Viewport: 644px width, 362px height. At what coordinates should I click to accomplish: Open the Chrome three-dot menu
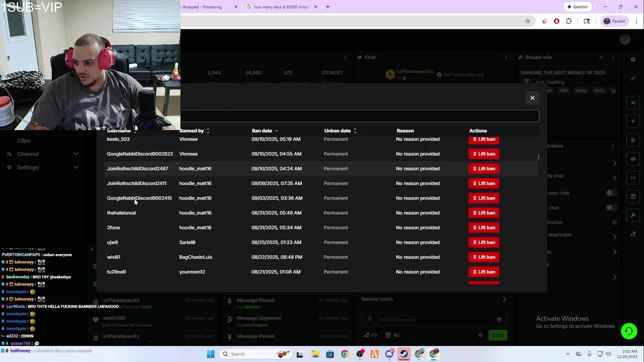click(x=636, y=21)
